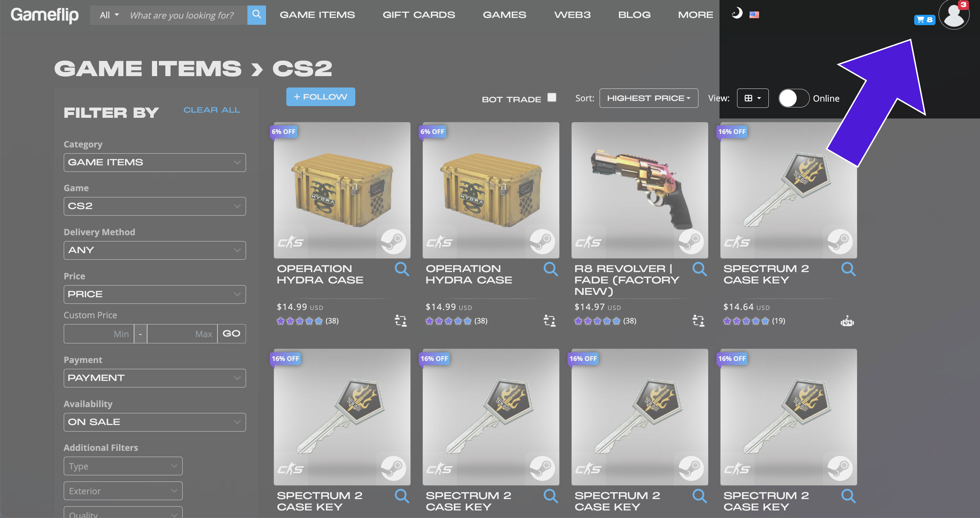Click the + Follow button
The height and width of the screenshot is (518, 980).
pyautogui.click(x=320, y=96)
